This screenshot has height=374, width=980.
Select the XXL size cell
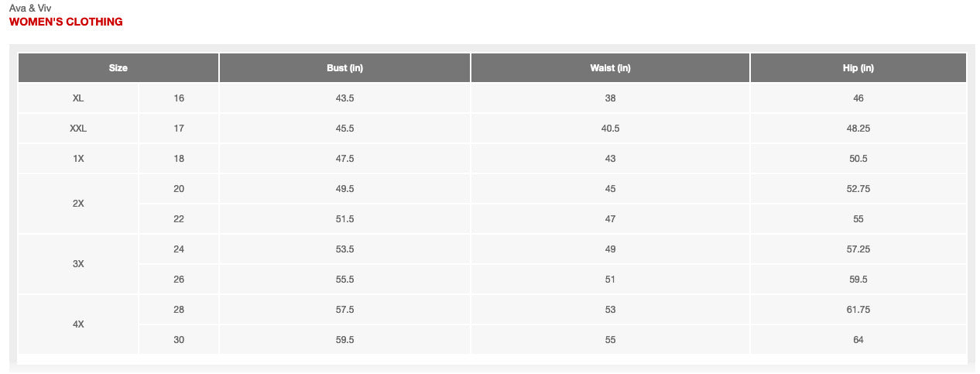tap(78, 129)
